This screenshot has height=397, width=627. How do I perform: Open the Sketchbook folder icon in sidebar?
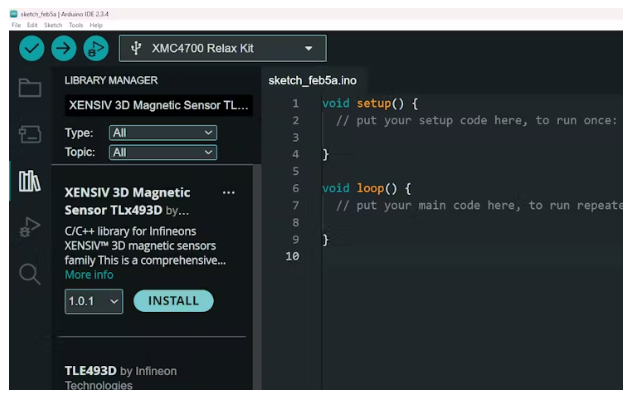pyautogui.click(x=30, y=87)
